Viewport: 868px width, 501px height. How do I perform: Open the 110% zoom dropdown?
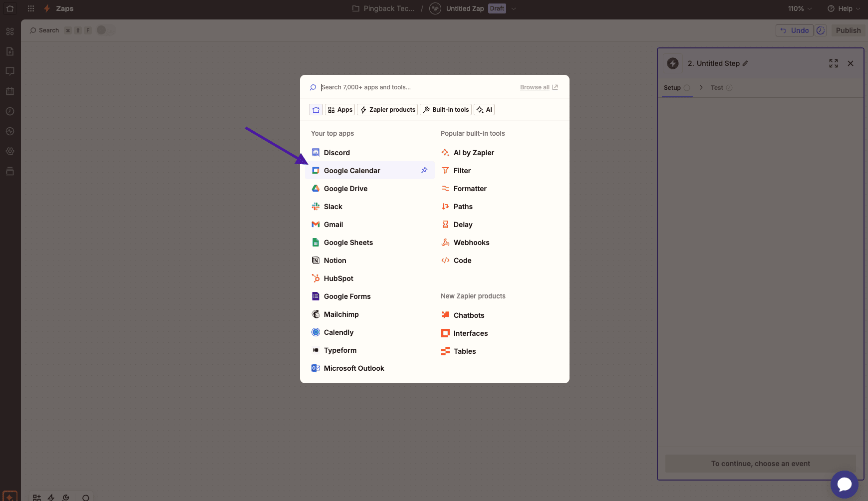point(800,8)
